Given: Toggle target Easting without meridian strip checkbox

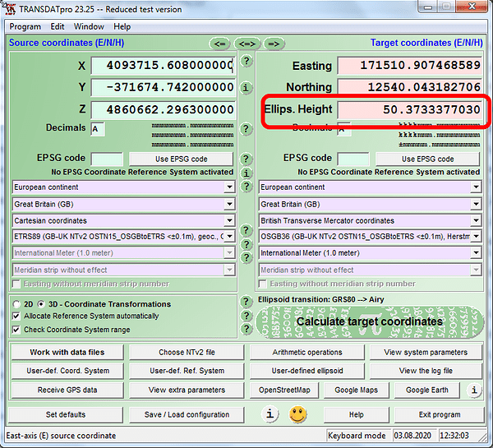Looking at the screenshot, I should 262,284.
